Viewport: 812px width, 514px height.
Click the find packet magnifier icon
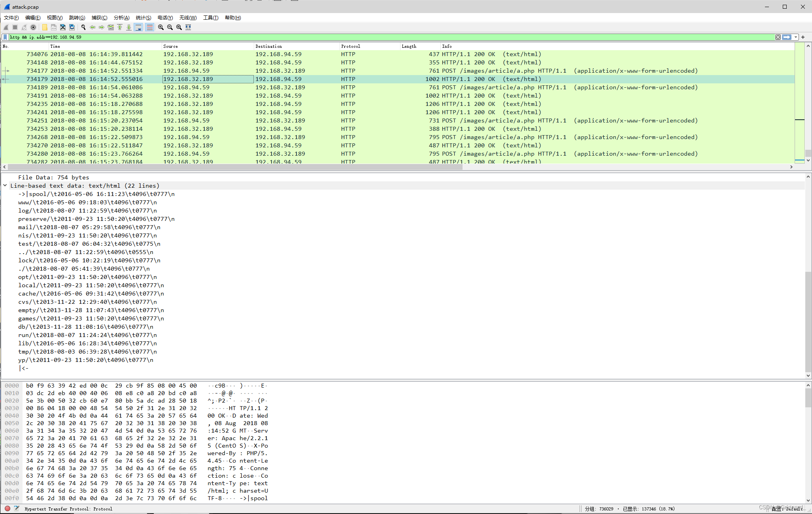pos(83,27)
